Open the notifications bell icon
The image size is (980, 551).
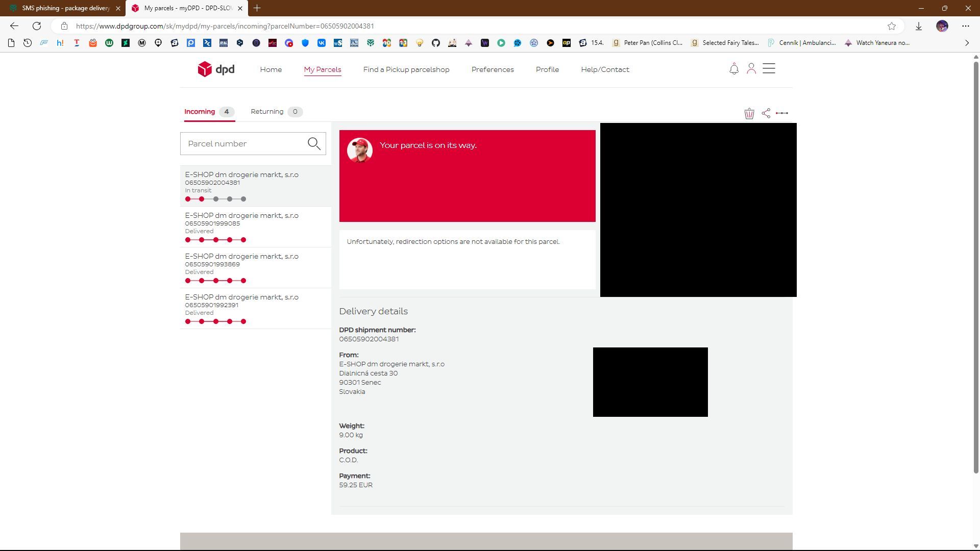(733, 69)
